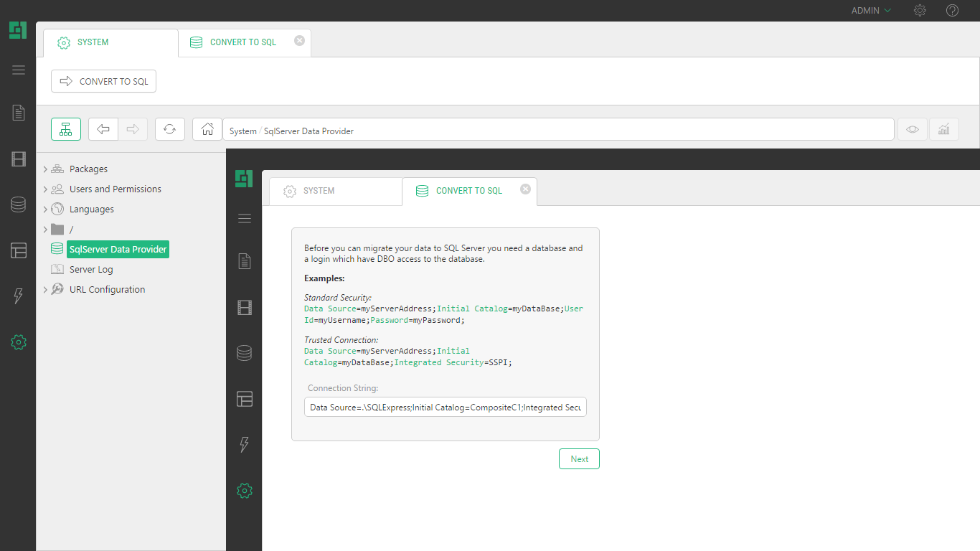Close the outer CONVERT TO SQL tab
This screenshot has width=980, height=551.
[x=299, y=41]
